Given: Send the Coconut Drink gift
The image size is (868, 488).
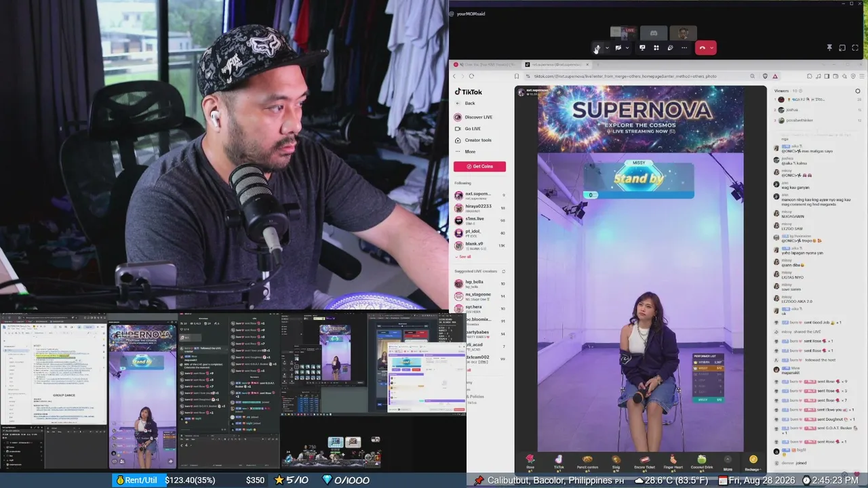Looking at the screenshot, I should 701,462.
